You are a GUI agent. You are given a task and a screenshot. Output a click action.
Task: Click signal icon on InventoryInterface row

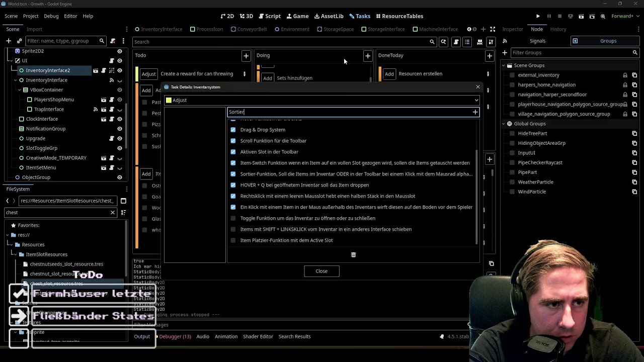pyautogui.click(x=112, y=80)
